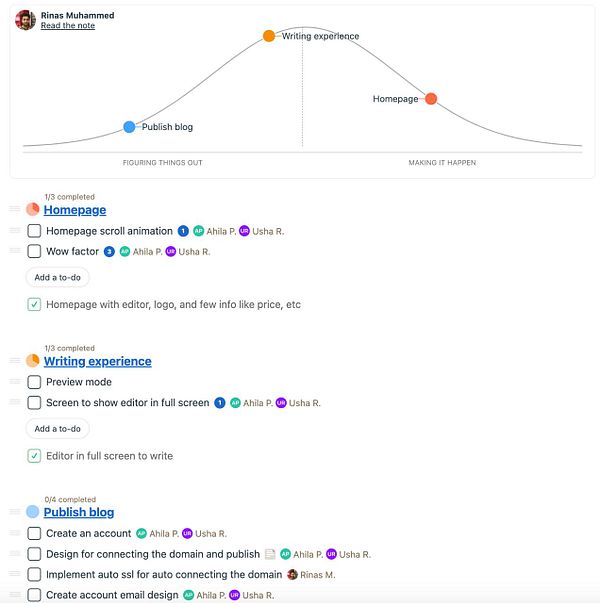Open the Writing experience list link

click(x=97, y=361)
